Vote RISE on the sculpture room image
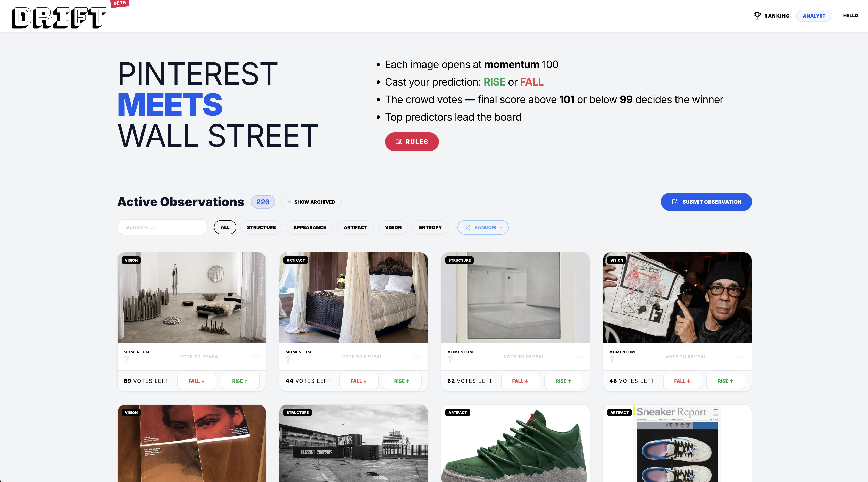The height and width of the screenshot is (482, 868). coord(240,381)
